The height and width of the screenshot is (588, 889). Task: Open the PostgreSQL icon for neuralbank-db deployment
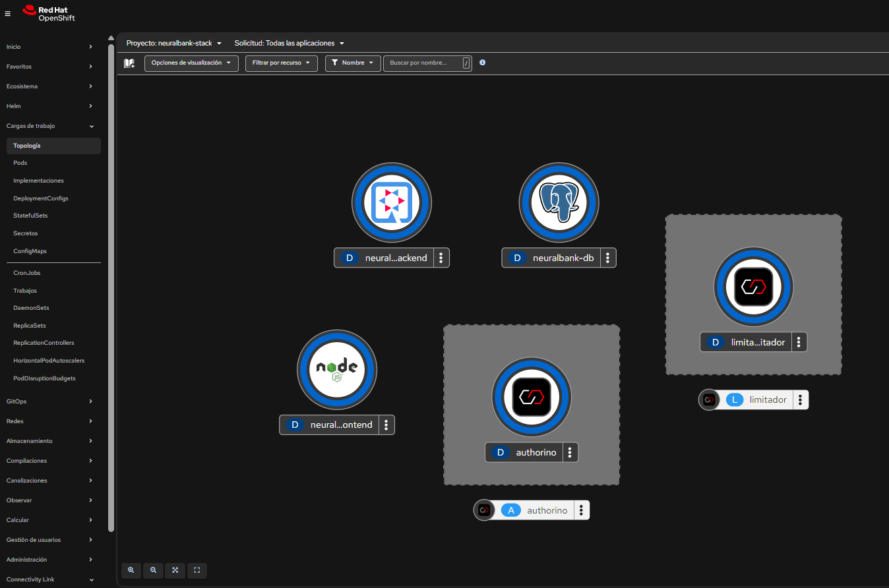[559, 202]
